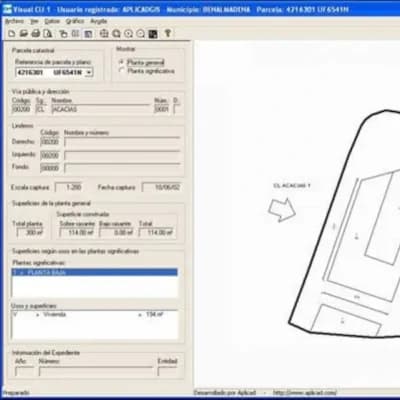This screenshot has height=400, width=400.
Task: Click the Escala captura input field
Action: (68, 187)
